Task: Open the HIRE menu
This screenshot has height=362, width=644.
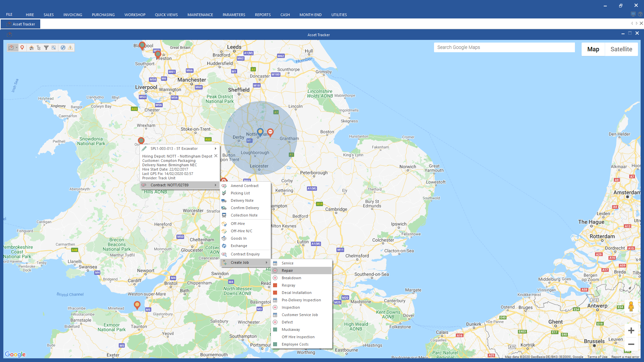Action: coord(30,15)
